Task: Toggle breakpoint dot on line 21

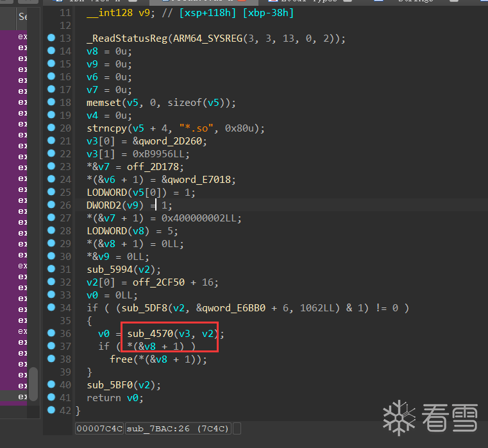Action: tap(51, 141)
